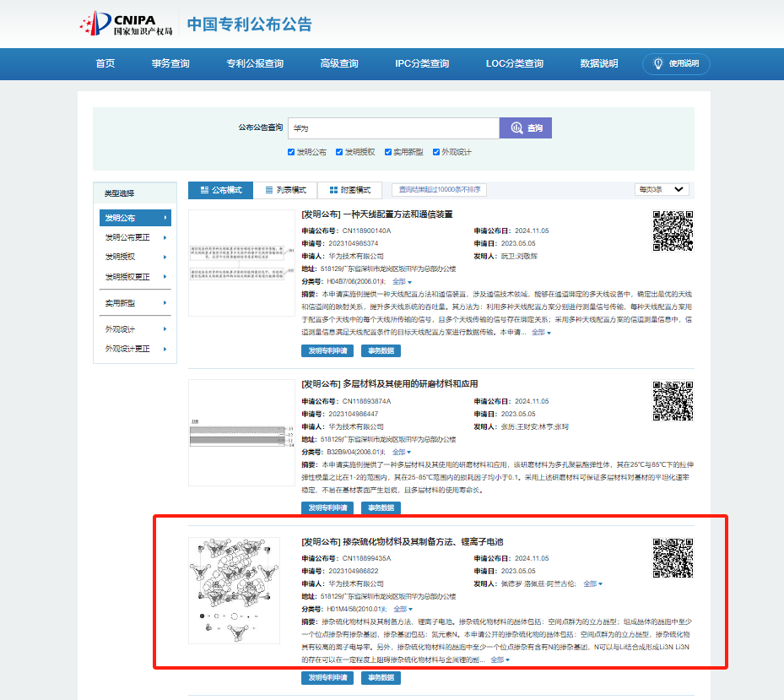Switch to 附图模式 drawing grid view

point(349,190)
